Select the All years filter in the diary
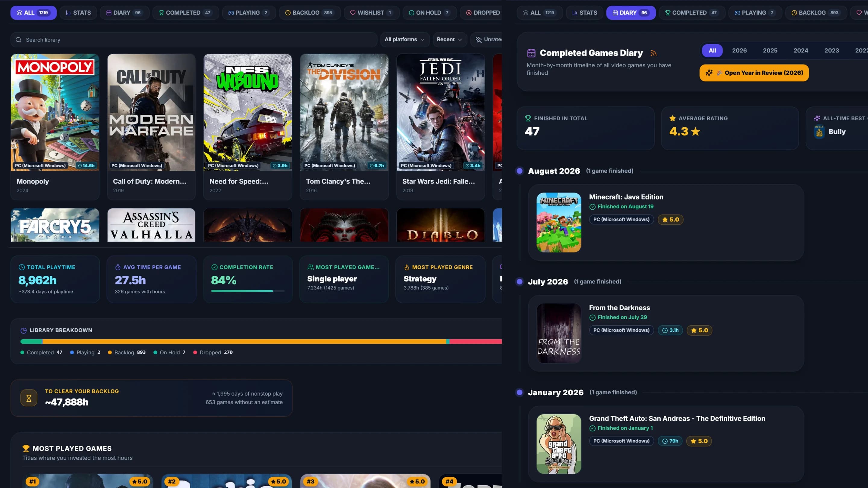Viewport: 868px width, 488px height. tap(712, 51)
